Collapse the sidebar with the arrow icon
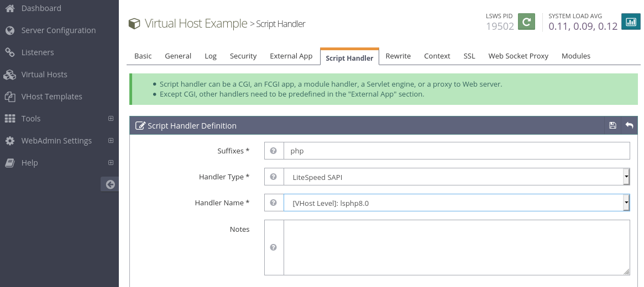The height and width of the screenshot is (287, 644). tap(110, 184)
